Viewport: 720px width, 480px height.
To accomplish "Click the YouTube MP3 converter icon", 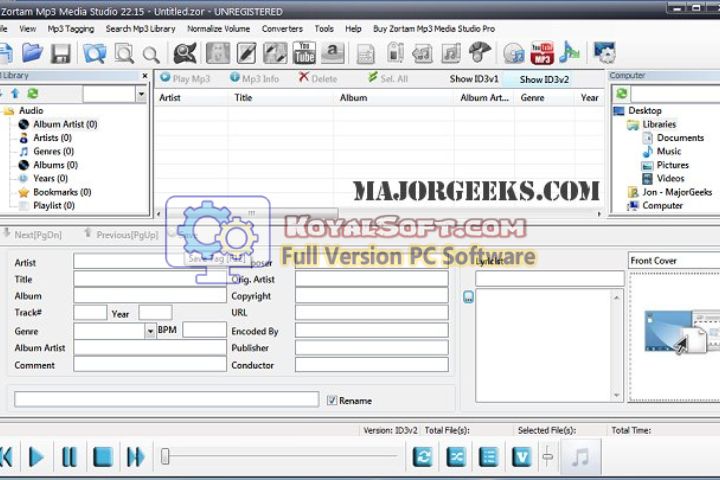I will (x=542, y=53).
